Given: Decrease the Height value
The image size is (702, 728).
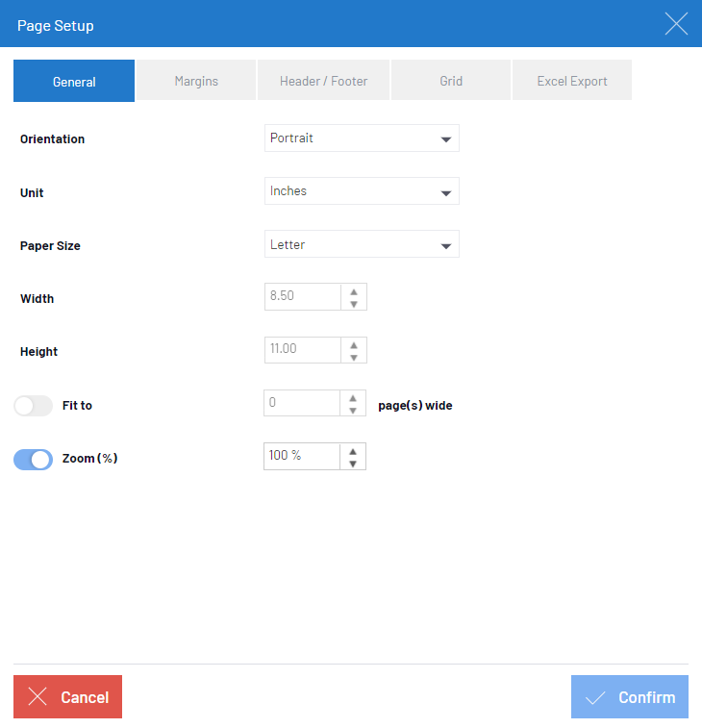Looking at the screenshot, I should [x=354, y=358].
